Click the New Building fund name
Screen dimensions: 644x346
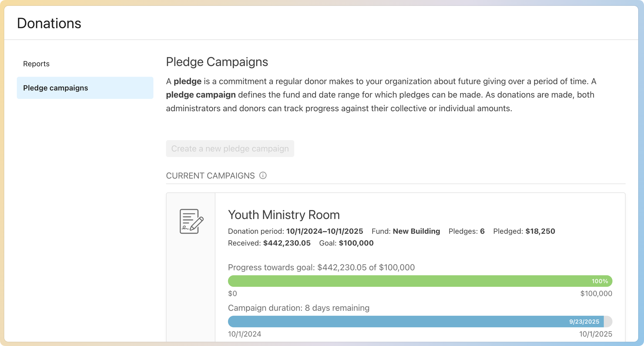coord(416,231)
